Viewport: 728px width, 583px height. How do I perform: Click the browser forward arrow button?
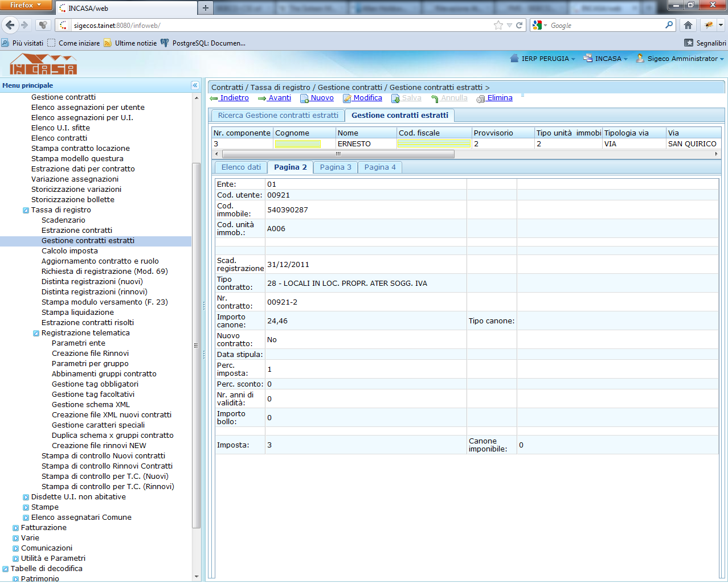pyautogui.click(x=24, y=25)
